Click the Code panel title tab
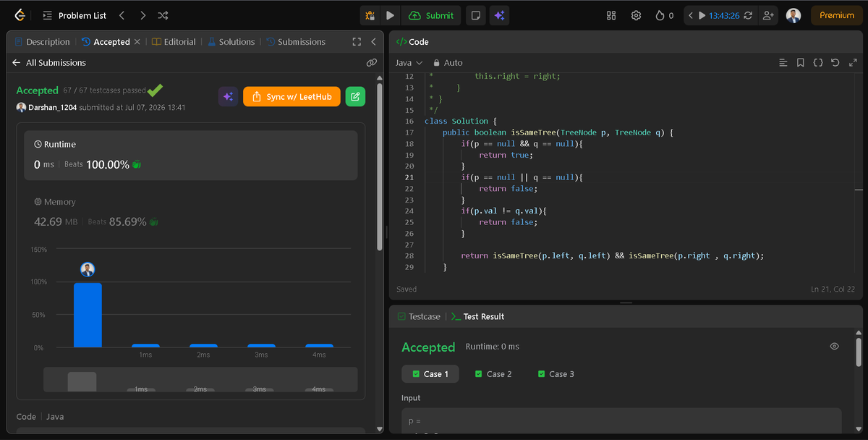Screen dimensions: 868x440 [412, 42]
